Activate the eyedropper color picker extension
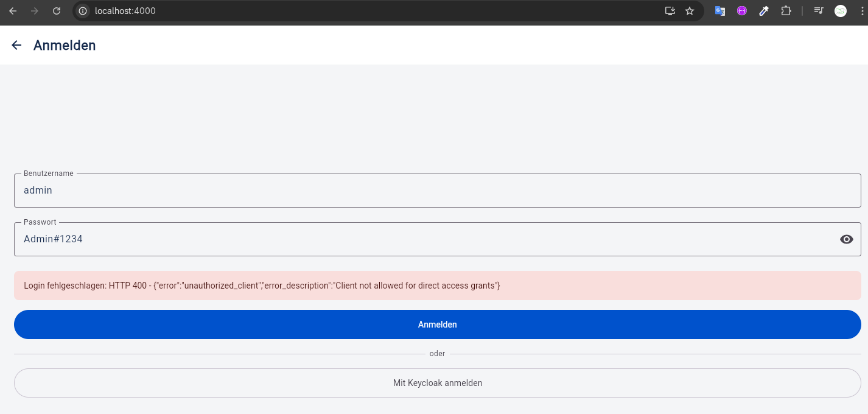The height and width of the screenshot is (414, 868). pos(764,11)
